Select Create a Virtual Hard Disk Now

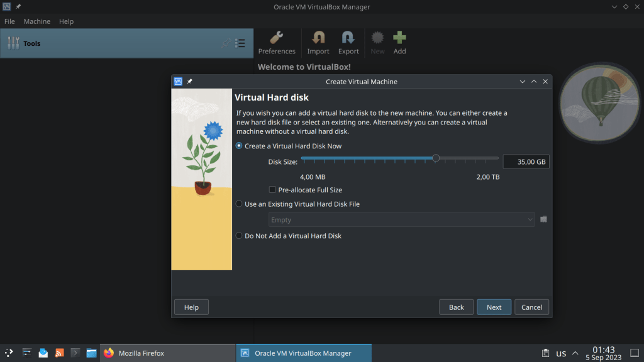pyautogui.click(x=239, y=146)
